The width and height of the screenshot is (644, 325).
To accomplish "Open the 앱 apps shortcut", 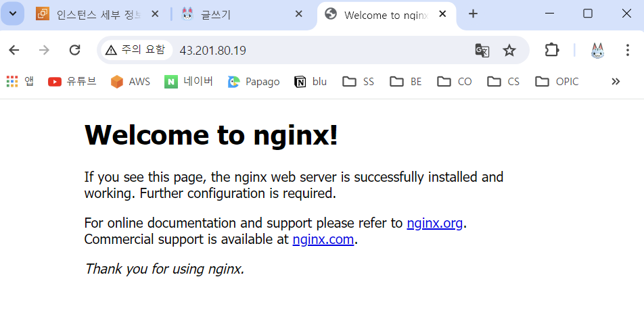I will point(20,81).
